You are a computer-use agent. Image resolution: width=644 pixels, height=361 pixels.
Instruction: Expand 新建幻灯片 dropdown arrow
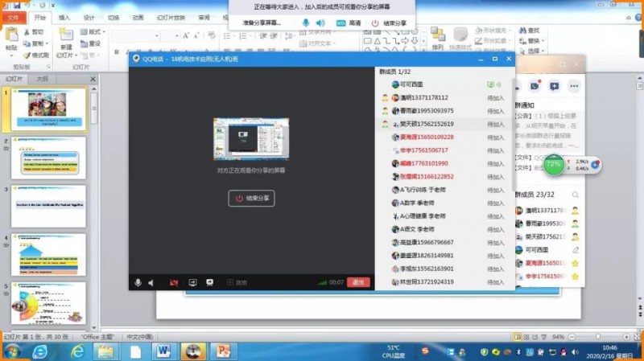(x=76, y=55)
